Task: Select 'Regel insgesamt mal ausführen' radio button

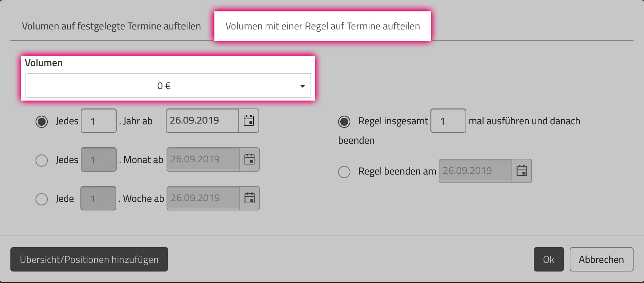Action: [x=344, y=122]
